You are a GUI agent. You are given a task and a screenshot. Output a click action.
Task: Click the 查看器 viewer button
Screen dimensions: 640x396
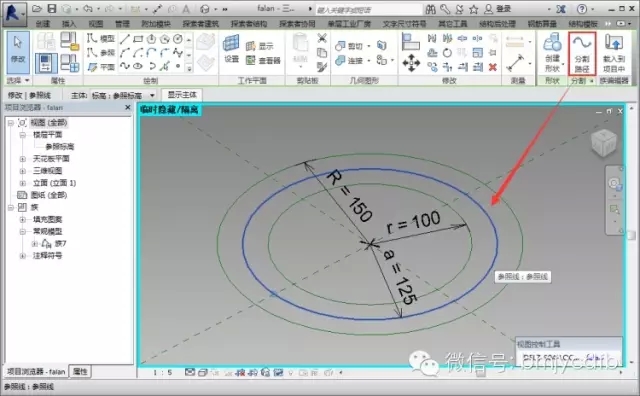point(263,61)
